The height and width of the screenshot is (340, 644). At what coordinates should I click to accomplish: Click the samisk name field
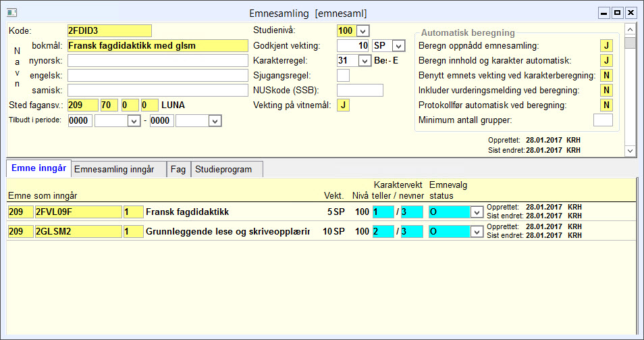pyautogui.click(x=158, y=90)
